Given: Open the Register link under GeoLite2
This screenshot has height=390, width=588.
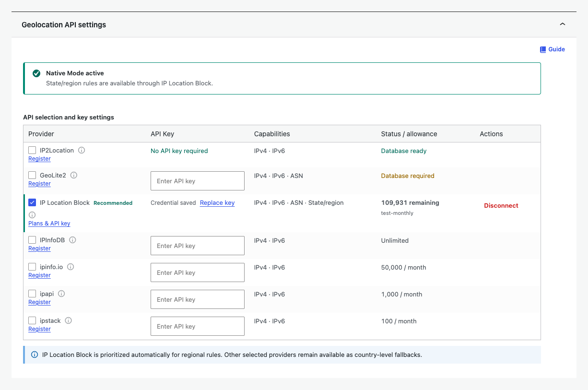Looking at the screenshot, I should 39,184.
